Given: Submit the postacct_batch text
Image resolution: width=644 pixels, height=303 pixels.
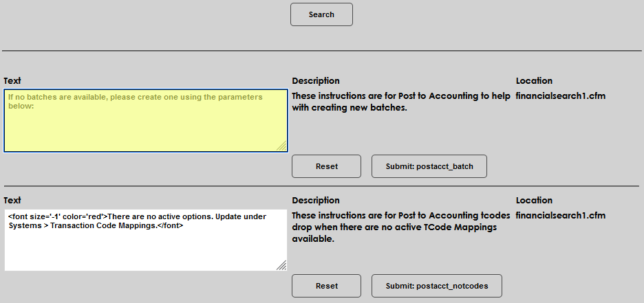Looking at the screenshot, I should pyautogui.click(x=429, y=166).
